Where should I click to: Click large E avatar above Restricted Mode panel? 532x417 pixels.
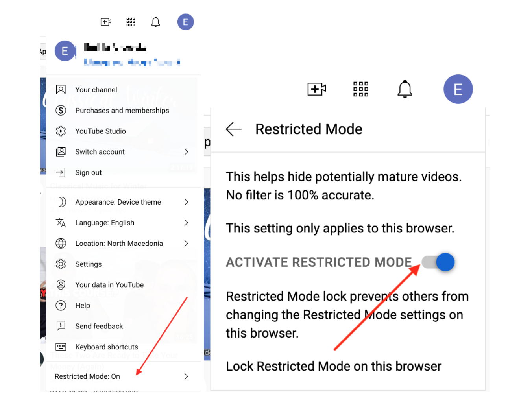(x=458, y=89)
